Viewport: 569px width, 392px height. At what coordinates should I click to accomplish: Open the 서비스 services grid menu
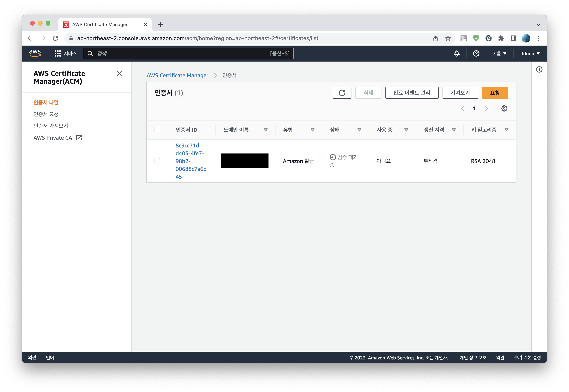[x=65, y=54]
